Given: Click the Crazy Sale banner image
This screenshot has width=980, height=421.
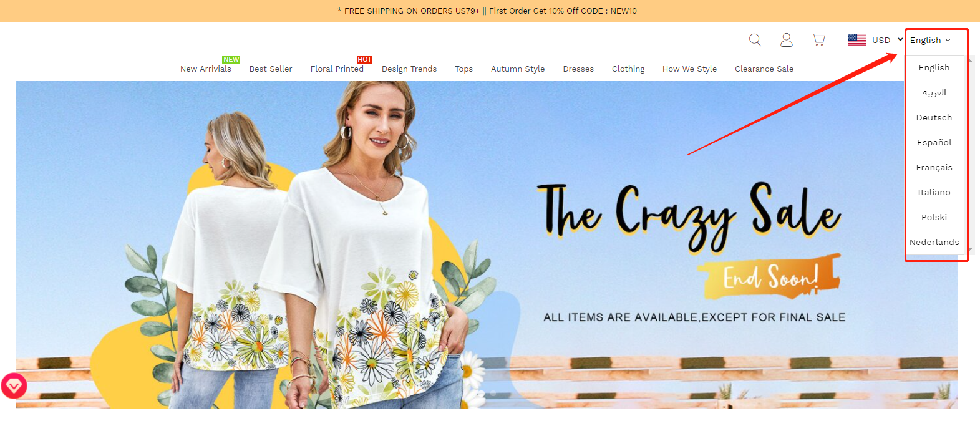Looking at the screenshot, I should coord(487,244).
